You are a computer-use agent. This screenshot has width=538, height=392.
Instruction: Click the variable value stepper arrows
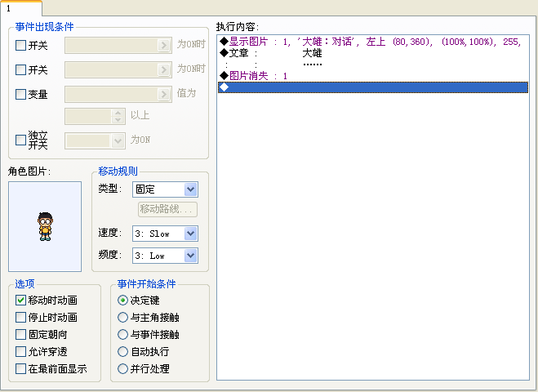coord(118,117)
